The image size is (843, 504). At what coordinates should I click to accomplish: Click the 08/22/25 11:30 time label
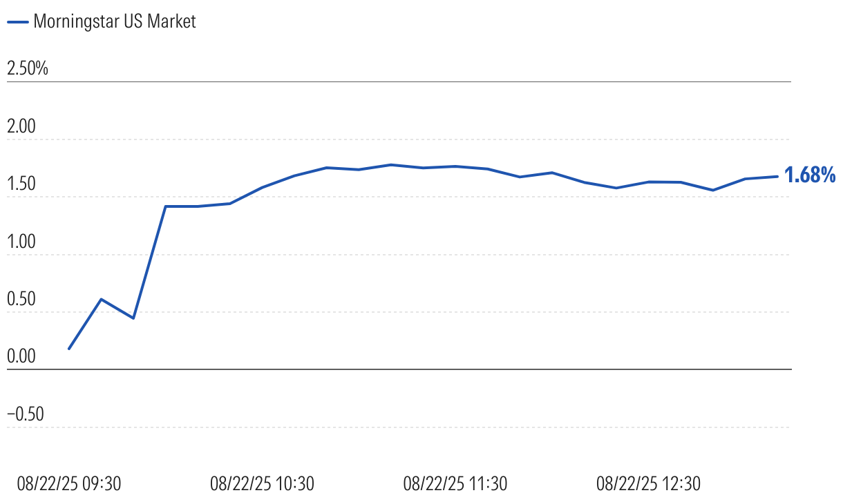click(x=455, y=483)
